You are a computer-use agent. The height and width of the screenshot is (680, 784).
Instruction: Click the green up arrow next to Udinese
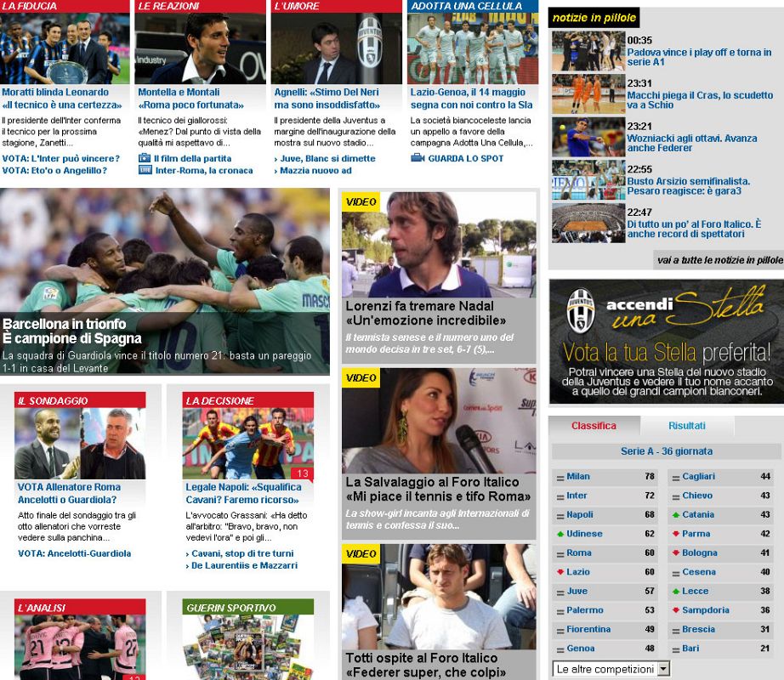click(x=560, y=534)
